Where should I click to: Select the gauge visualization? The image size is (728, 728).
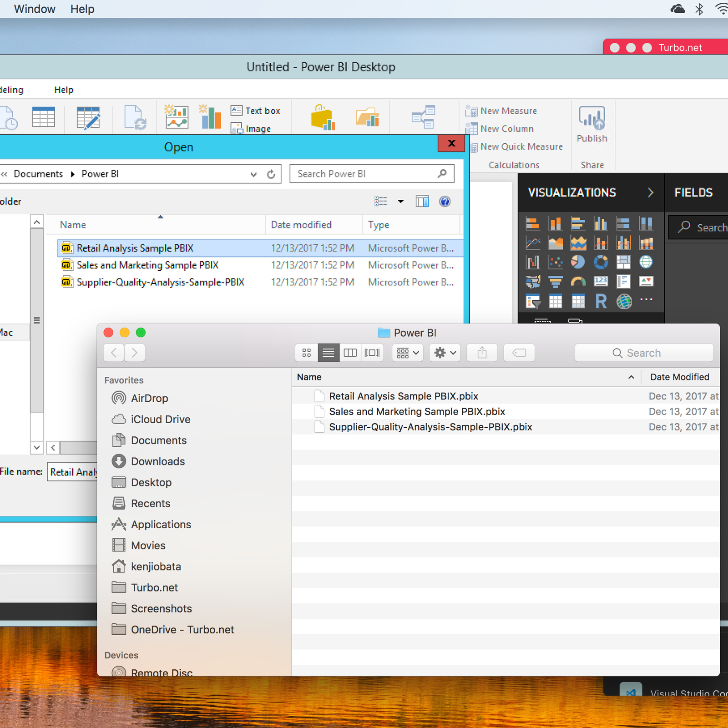pos(578,282)
